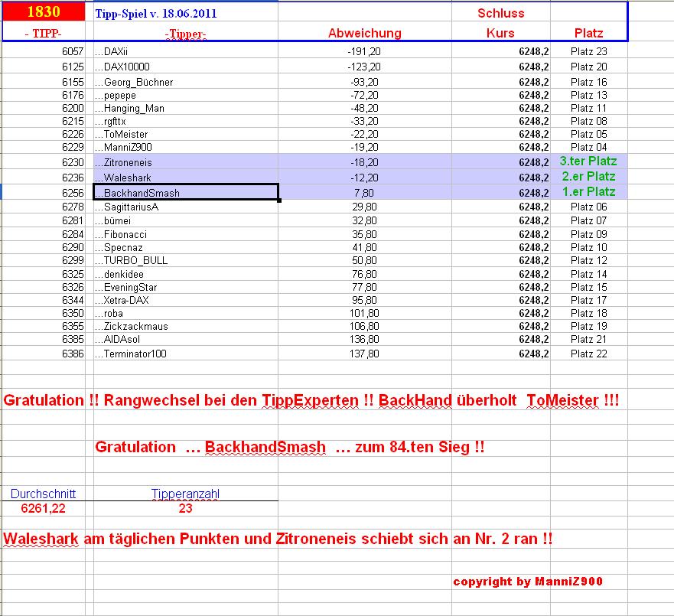
Task: Select the Rangwechsel bei den TippExperten message
Action: click(x=311, y=401)
